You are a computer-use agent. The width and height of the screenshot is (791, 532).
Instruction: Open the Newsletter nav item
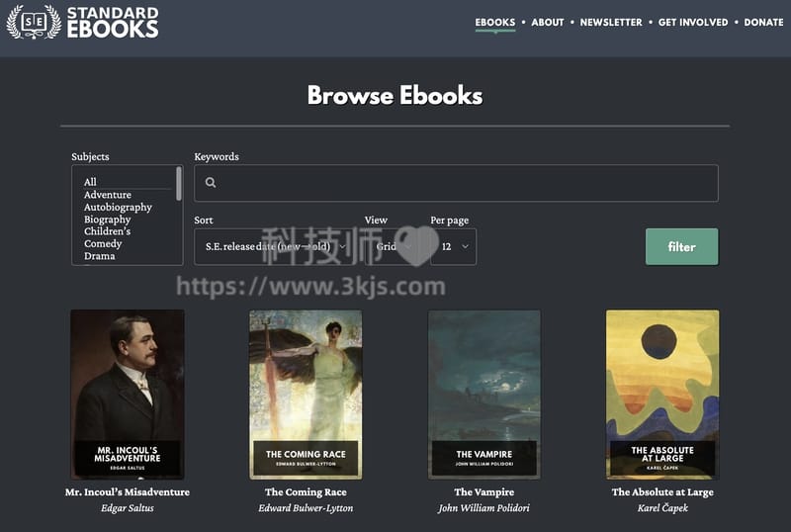[x=611, y=22]
